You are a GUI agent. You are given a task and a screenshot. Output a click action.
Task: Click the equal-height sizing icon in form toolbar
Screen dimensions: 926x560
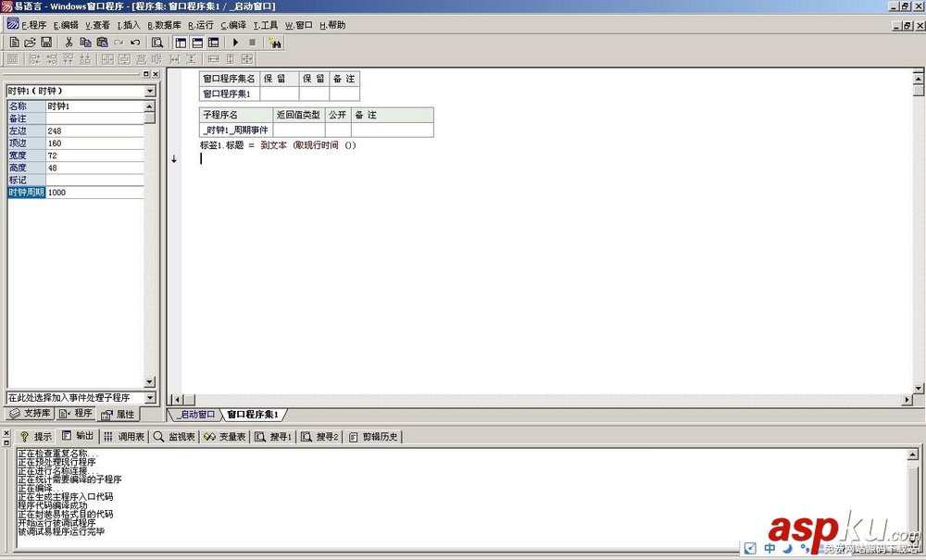231,59
